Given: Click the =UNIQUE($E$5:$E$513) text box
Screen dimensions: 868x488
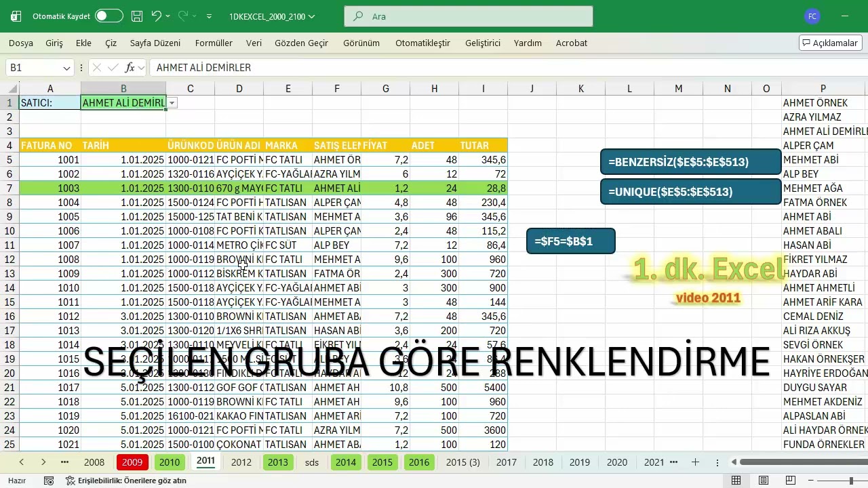Looking at the screenshot, I should click(x=690, y=192).
